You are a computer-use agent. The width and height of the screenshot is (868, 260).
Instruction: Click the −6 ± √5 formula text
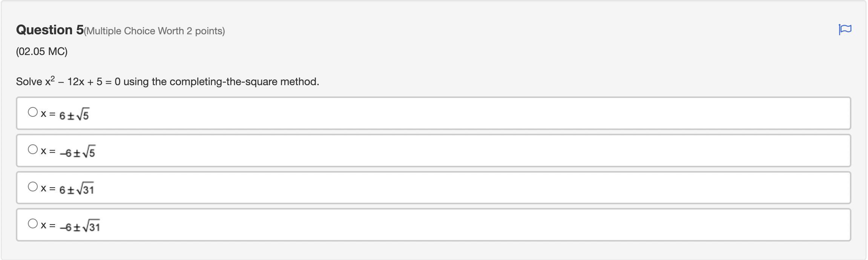click(77, 152)
